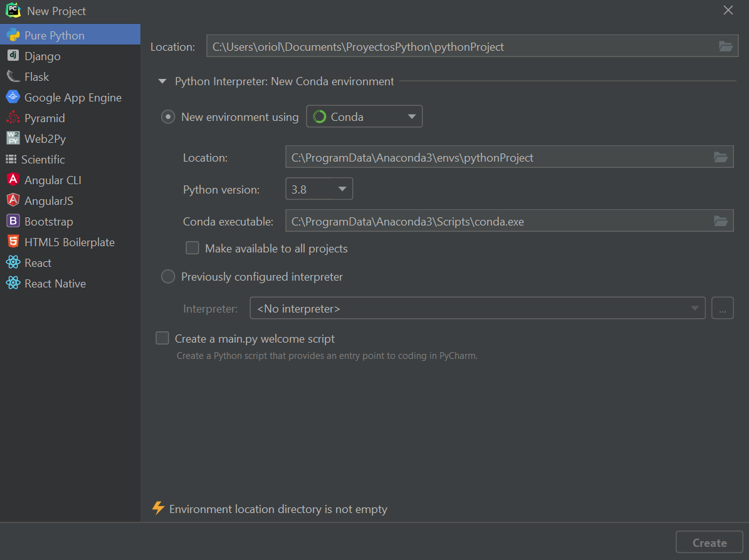This screenshot has height=560, width=749.
Task: Open the Conda environment type dropdown
Action: (x=364, y=117)
